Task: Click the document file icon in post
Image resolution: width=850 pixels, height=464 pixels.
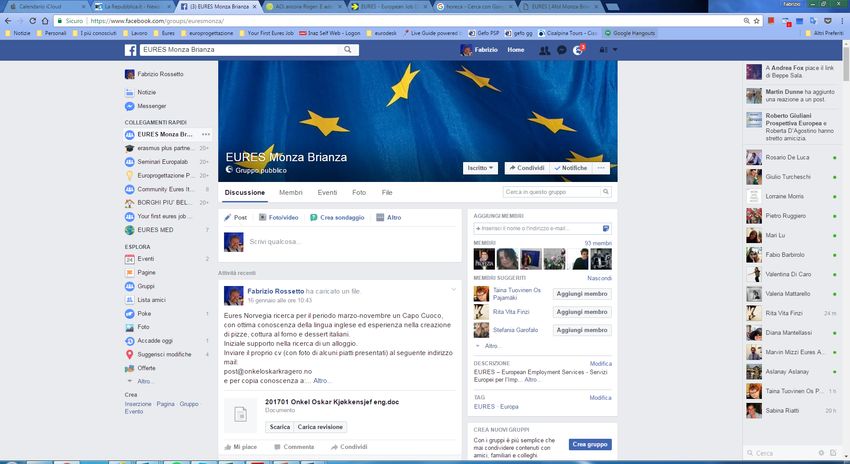Action: [240, 414]
